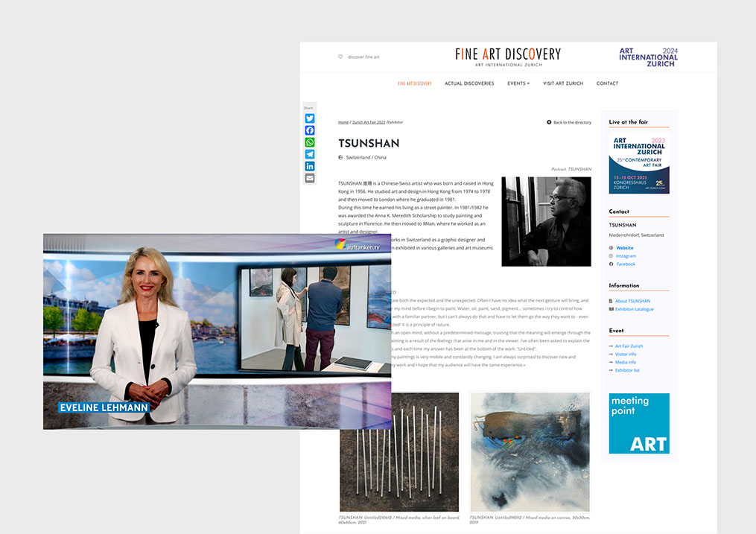Click the document icon beside About TSUNSHAN
The image size is (756, 534).
(611, 301)
